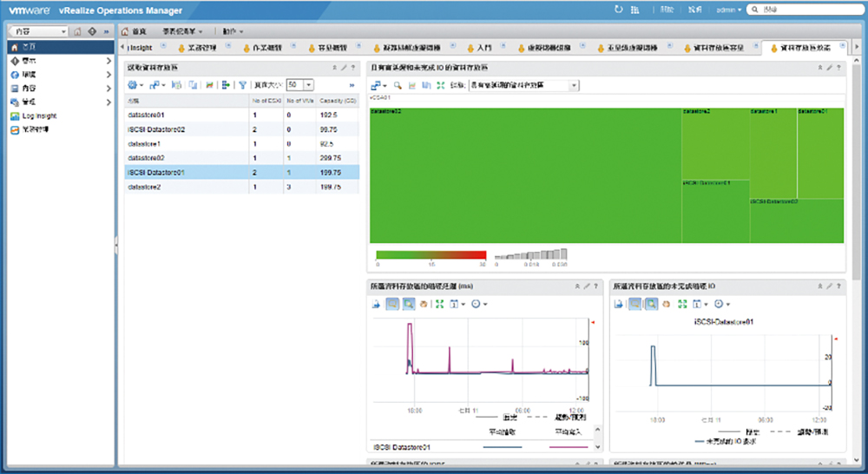Open the admin user dropdown
Screen dimensions: 868x474
click(728, 10)
